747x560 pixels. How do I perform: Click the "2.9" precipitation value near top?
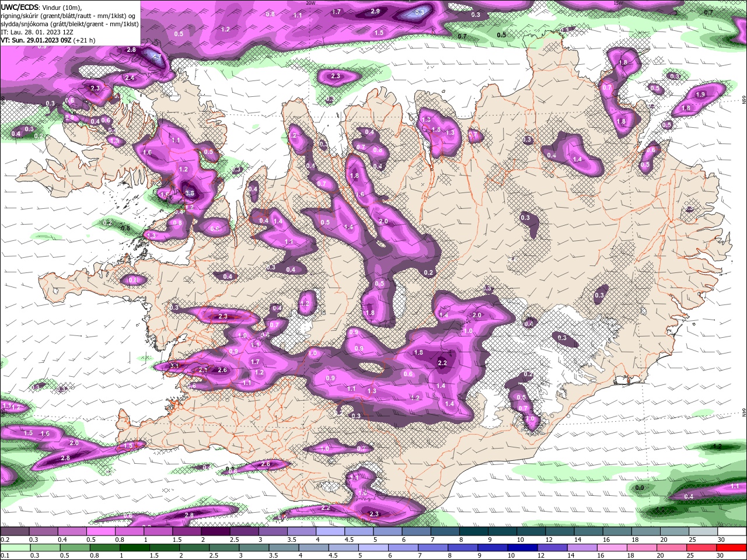coord(375,11)
